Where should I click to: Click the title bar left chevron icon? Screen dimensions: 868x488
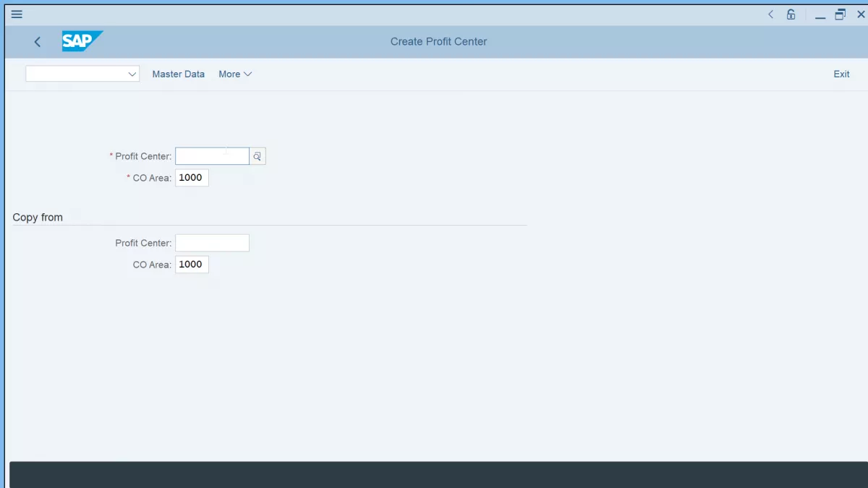[x=770, y=14]
